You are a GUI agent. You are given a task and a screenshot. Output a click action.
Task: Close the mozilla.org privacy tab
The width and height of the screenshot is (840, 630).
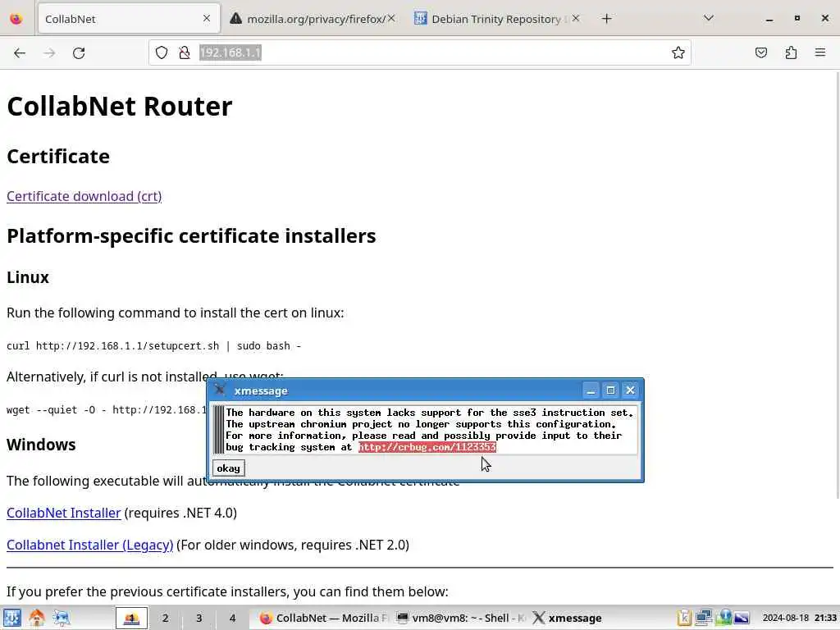391,19
